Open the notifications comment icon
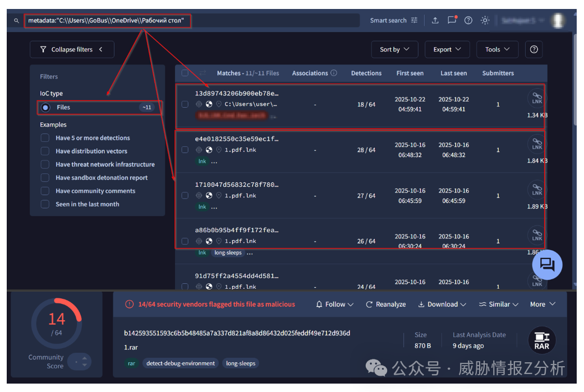Viewport: 584px width, 392px height. (452, 20)
